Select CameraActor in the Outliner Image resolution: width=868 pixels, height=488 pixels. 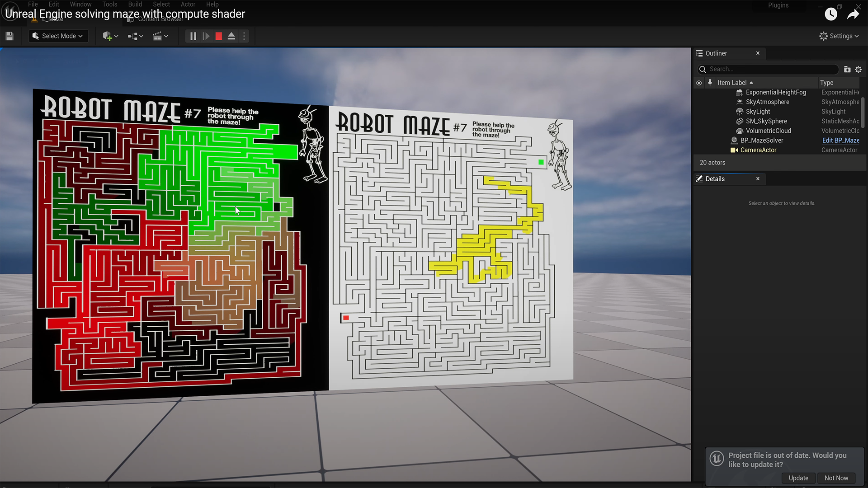758,150
